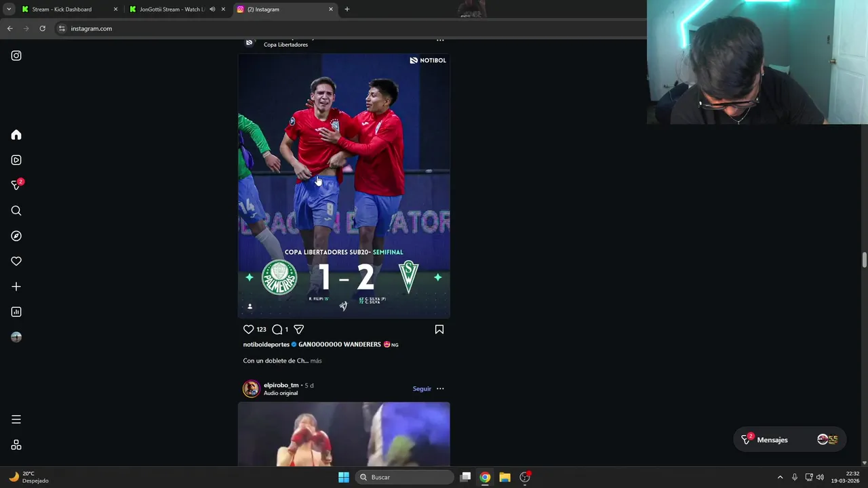Open comments on the Wanderers post
The image size is (868, 488).
pyautogui.click(x=277, y=329)
